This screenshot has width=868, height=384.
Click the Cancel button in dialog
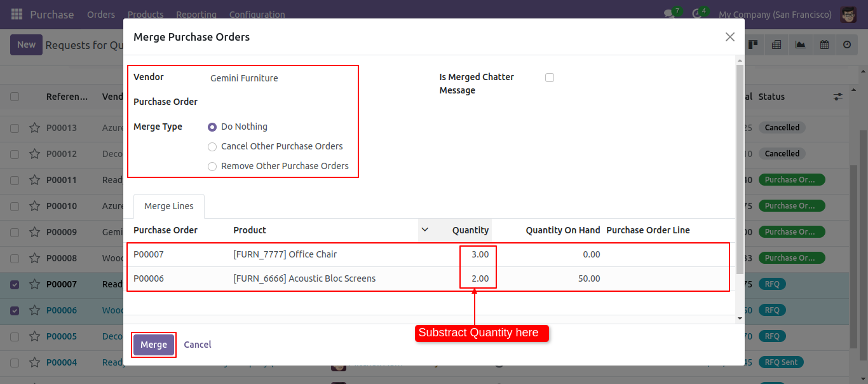point(198,345)
